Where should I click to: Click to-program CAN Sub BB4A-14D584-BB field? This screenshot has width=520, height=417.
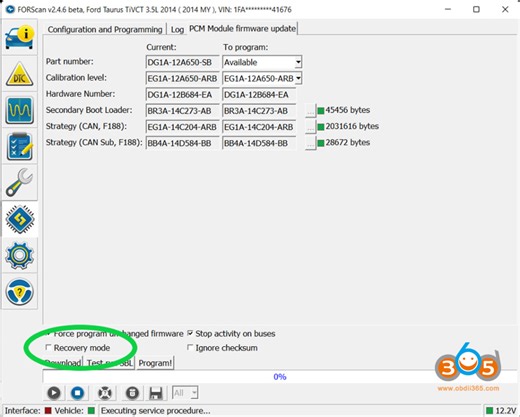point(259,143)
